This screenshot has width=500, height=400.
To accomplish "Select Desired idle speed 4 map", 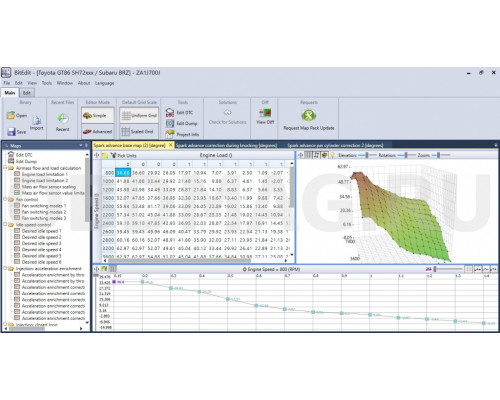I will coord(38,249).
